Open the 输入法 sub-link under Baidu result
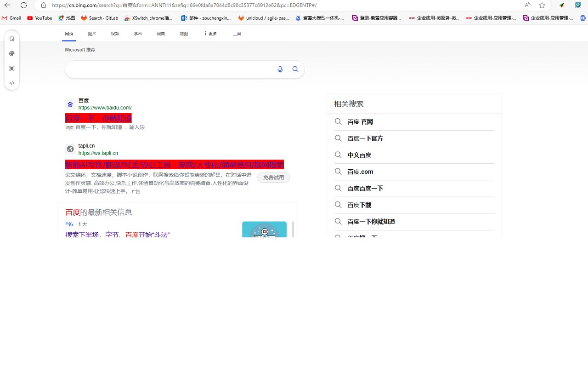This screenshot has height=368, width=588. (137, 127)
